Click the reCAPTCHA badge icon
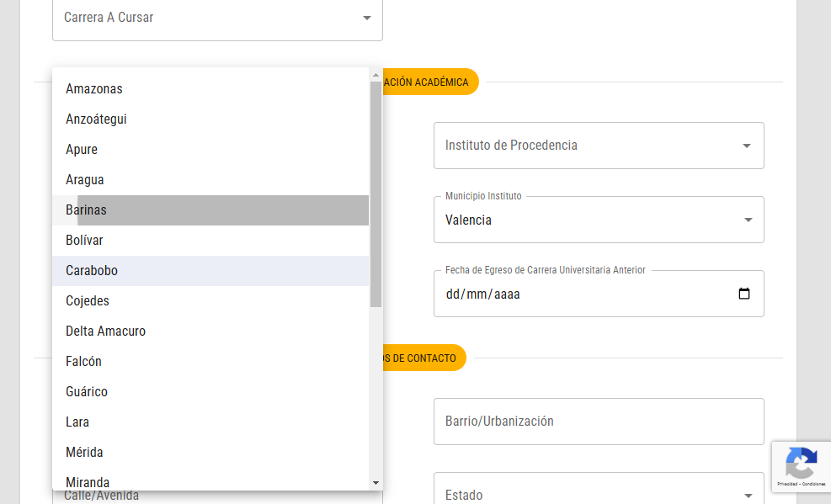The width and height of the screenshot is (831, 504). tap(802, 463)
